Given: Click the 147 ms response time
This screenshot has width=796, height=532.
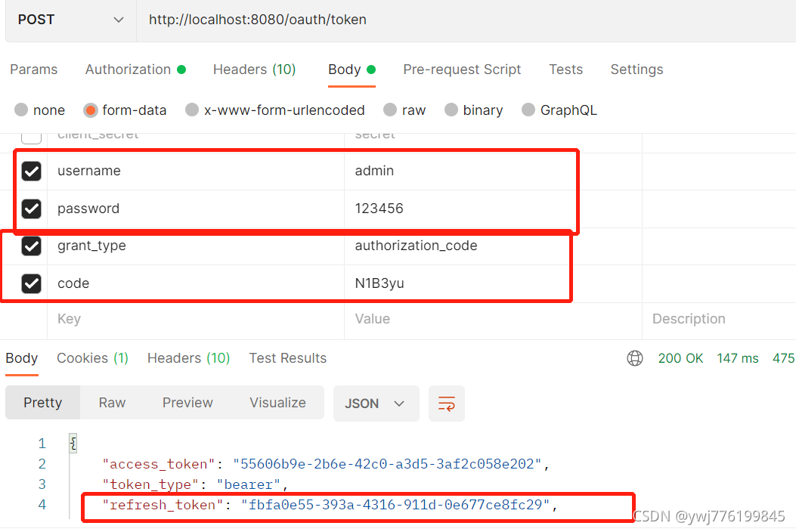Looking at the screenshot, I should click(x=738, y=358).
